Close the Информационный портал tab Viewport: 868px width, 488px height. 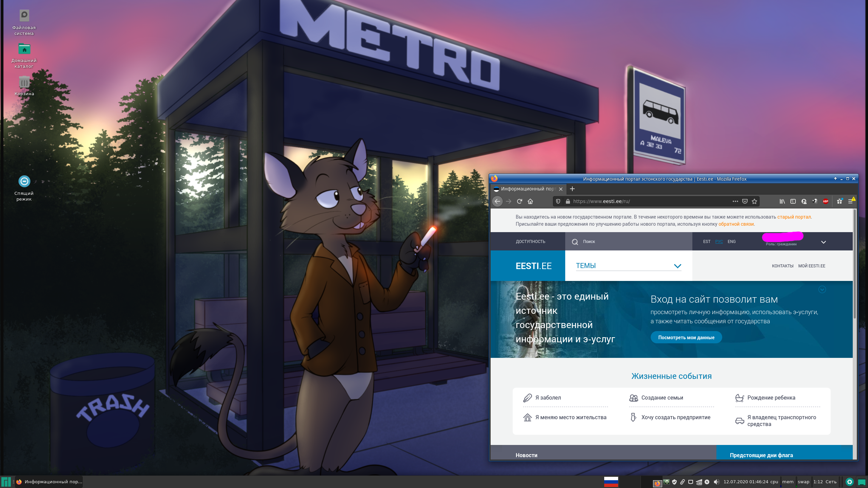561,189
